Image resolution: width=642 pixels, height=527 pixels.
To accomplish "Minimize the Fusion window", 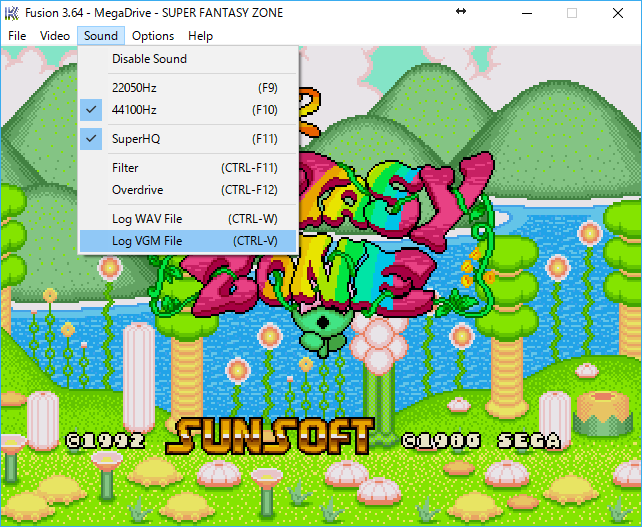I will click(x=527, y=13).
